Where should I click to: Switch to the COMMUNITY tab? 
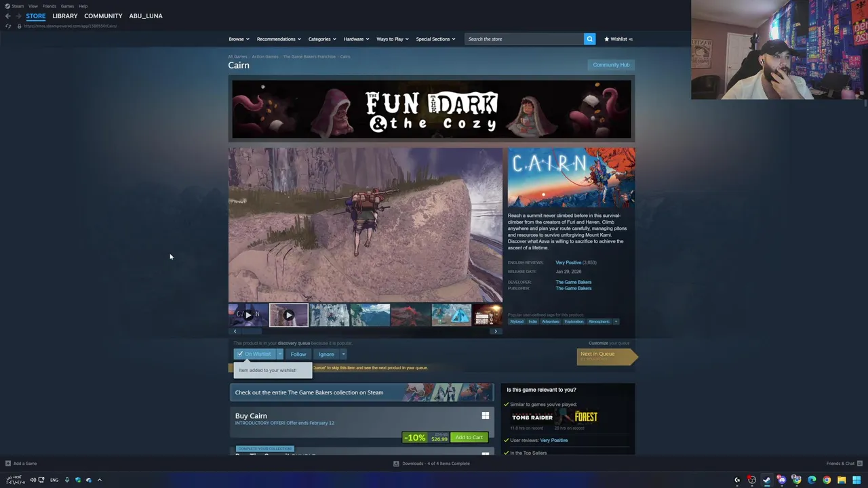103,16
